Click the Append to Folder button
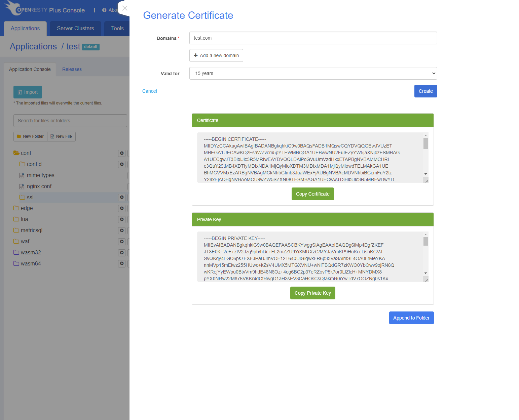Viewport: 519px width, 420px height. (x=411, y=318)
